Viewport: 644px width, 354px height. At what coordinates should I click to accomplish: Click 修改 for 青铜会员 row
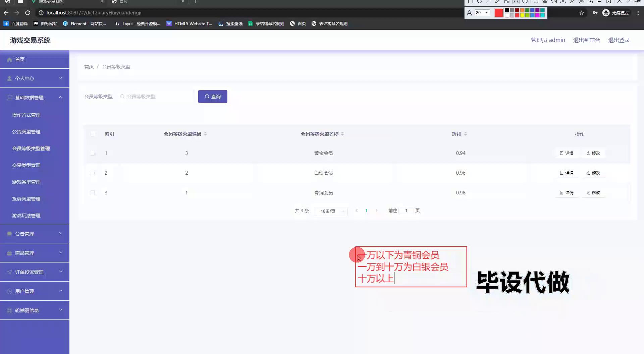[x=593, y=193]
